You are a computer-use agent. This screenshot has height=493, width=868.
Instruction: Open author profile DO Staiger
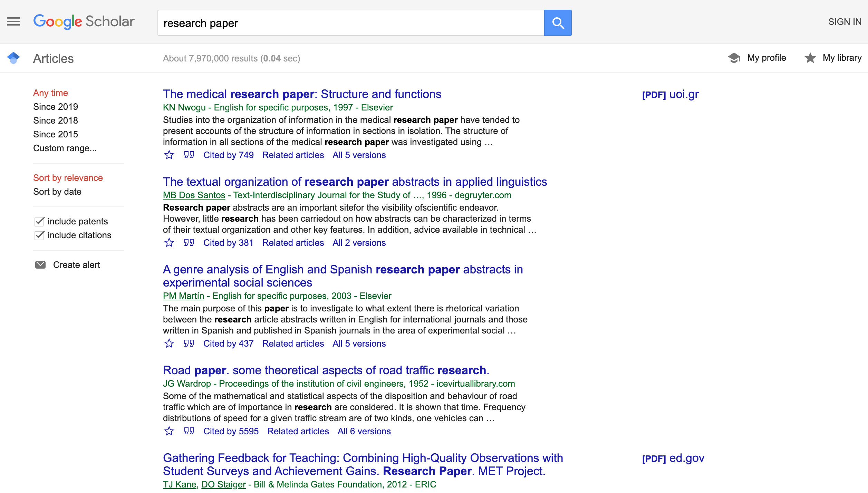click(223, 484)
